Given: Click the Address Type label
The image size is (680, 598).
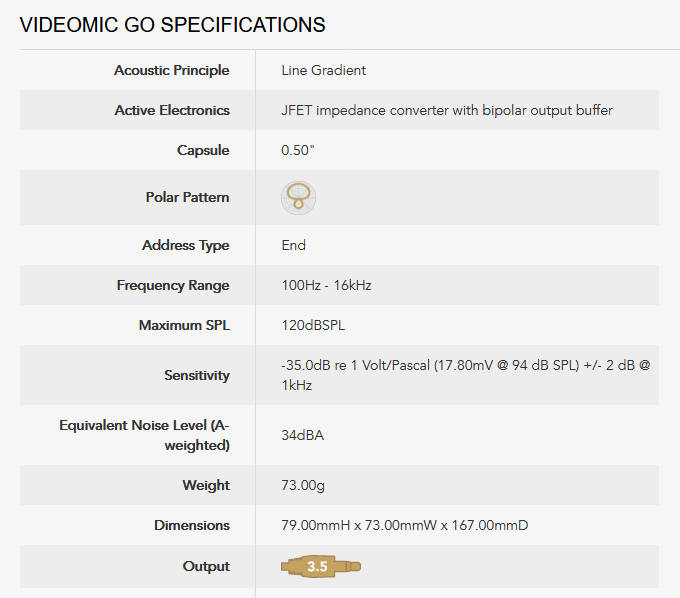Looking at the screenshot, I should pyautogui.click(x=185, y=245).
